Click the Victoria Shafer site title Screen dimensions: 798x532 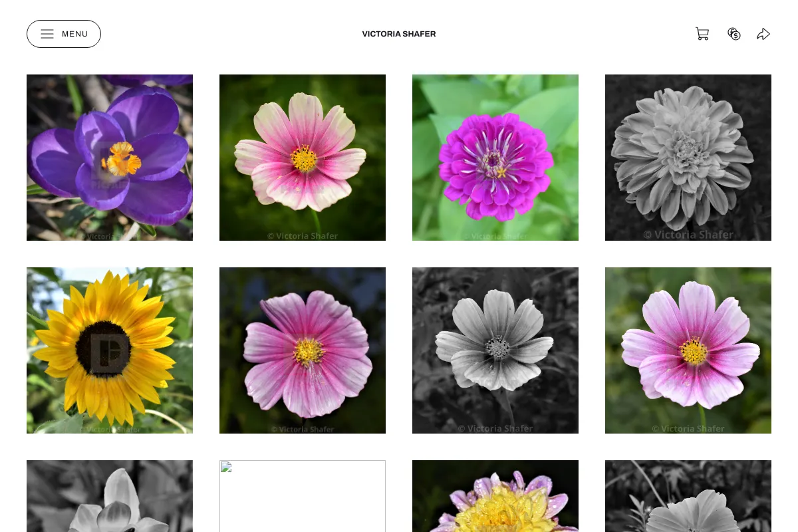pos(399,34)
